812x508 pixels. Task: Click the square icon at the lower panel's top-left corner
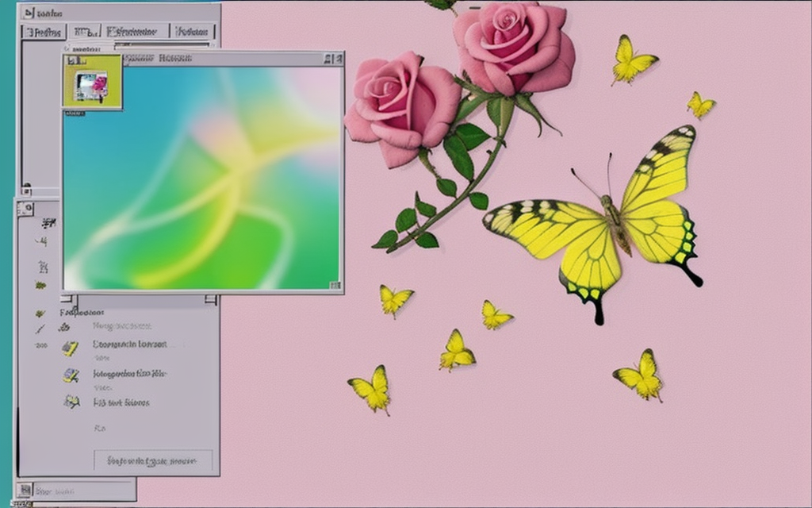tap(25, 209)
